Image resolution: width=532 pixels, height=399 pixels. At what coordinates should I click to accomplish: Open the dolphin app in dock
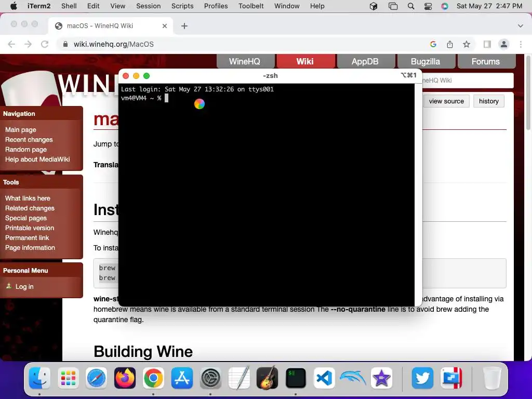tap(353, 378)
